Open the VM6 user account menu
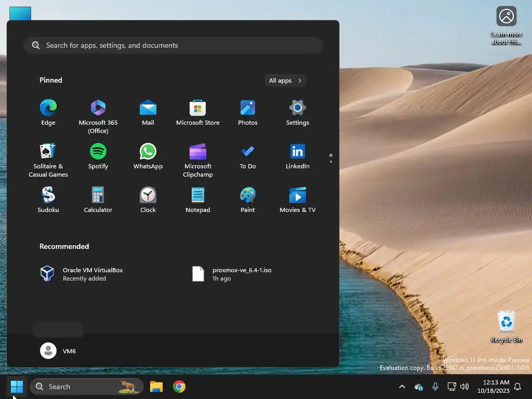 pos(58,351)
